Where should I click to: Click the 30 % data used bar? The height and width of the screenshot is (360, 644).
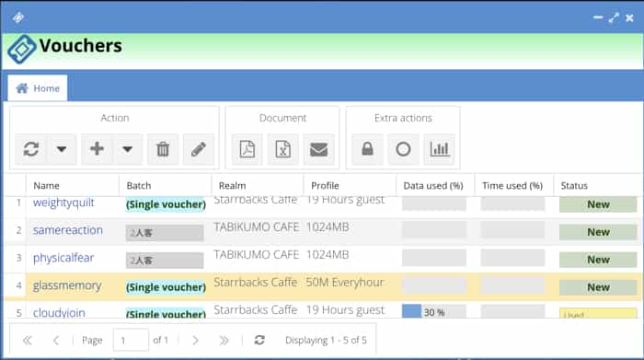434,311
